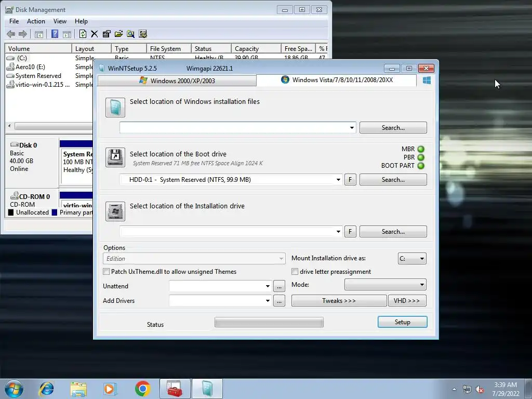Click the BOOT PART green status indicator
Screen dimensions: 532x399
(x=421, y=166)
